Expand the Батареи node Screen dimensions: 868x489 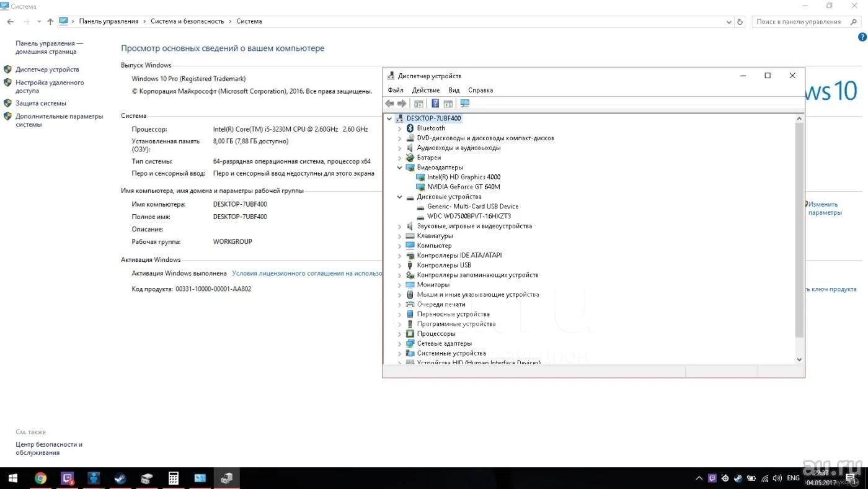point(400,158)
